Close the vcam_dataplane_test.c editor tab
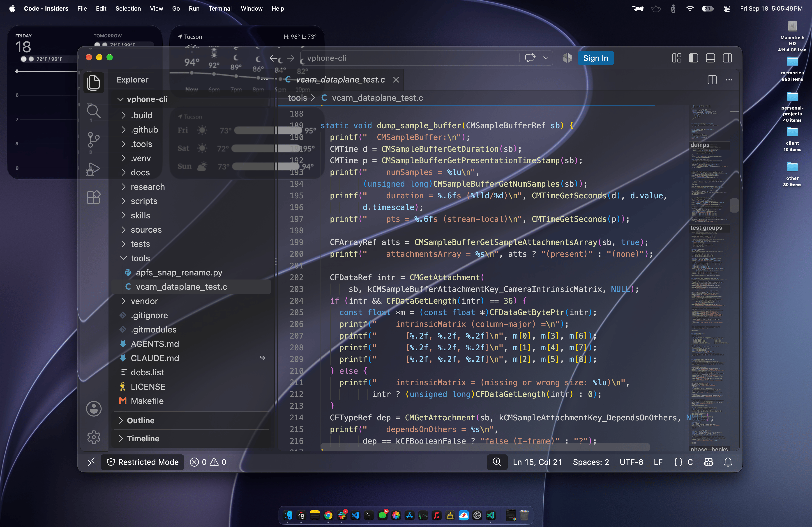This screenshot has width=812, height=527. tap(396, 79)
